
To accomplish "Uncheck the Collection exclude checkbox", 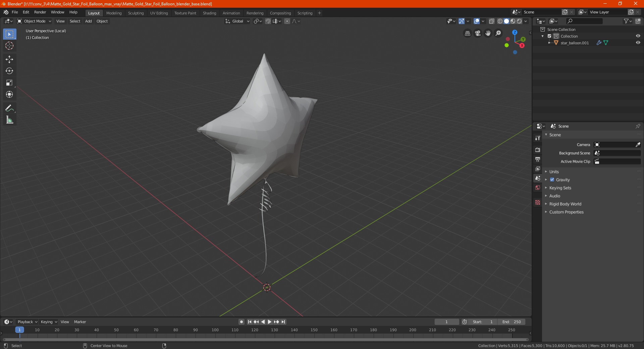I will tap(549, 36).
